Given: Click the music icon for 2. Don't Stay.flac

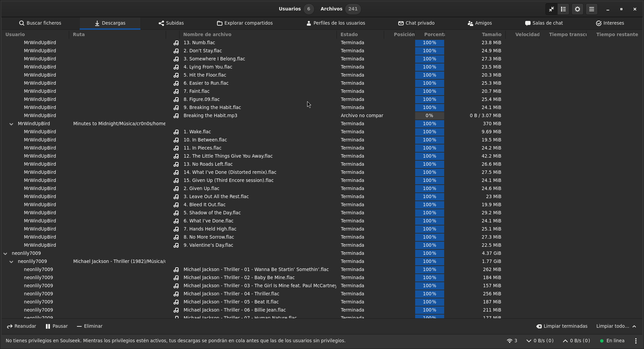Looking at the screenshot, I should pos(176,51).
